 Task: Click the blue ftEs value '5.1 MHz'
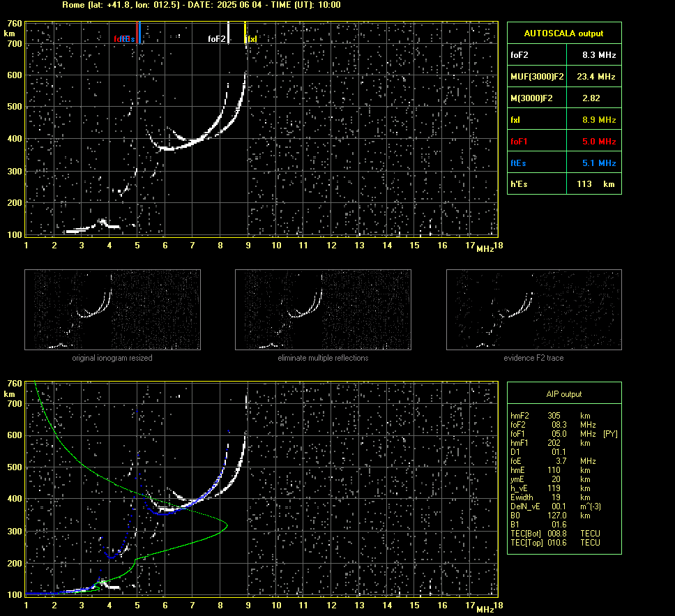click(599, 163)
